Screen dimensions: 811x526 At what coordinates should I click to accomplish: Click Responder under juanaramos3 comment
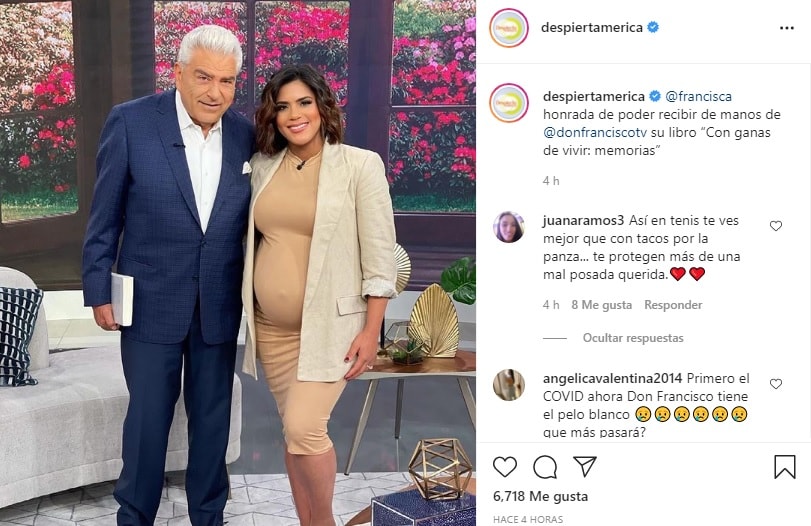[673, 305]
